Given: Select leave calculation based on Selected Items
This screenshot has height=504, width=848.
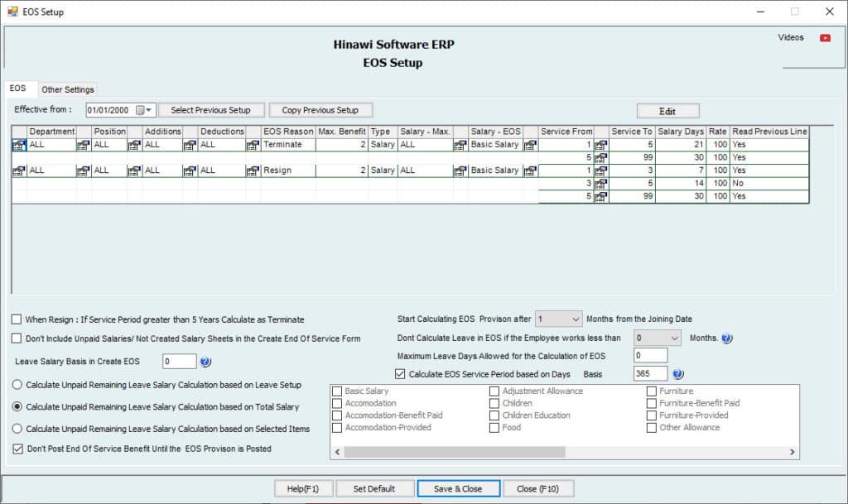Looking at the screenshot, I should point(17,429).
